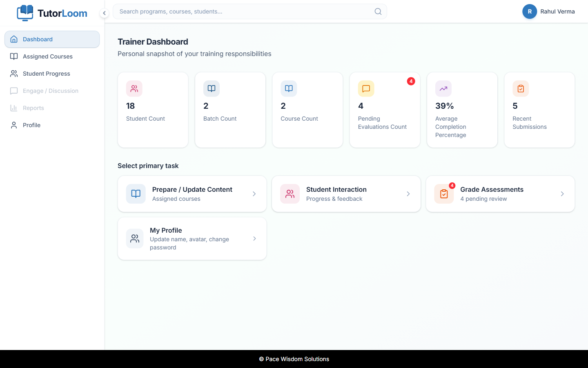Click the 'Select primary task' heading
588x368 pixels.
[x=148, y=166]
